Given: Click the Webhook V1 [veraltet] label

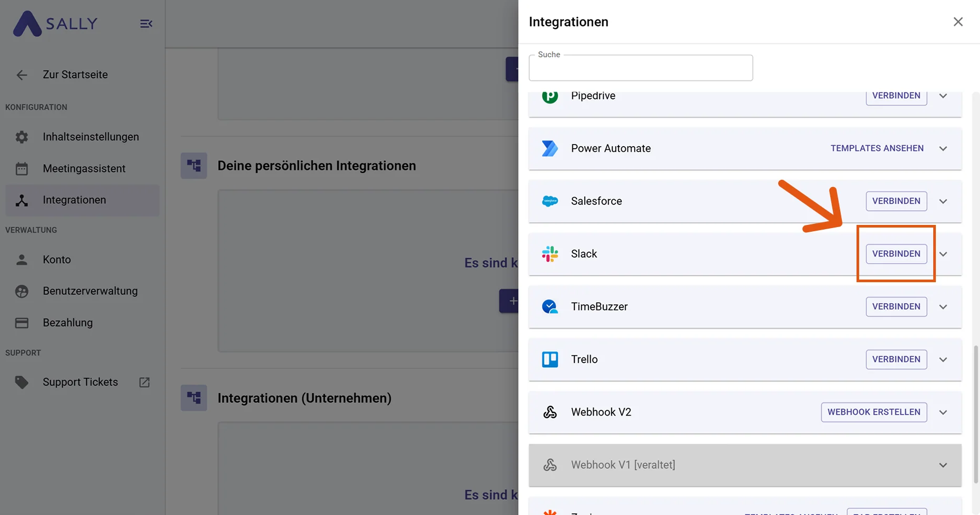Looking at the screenshot, I should tap(623, 465).
